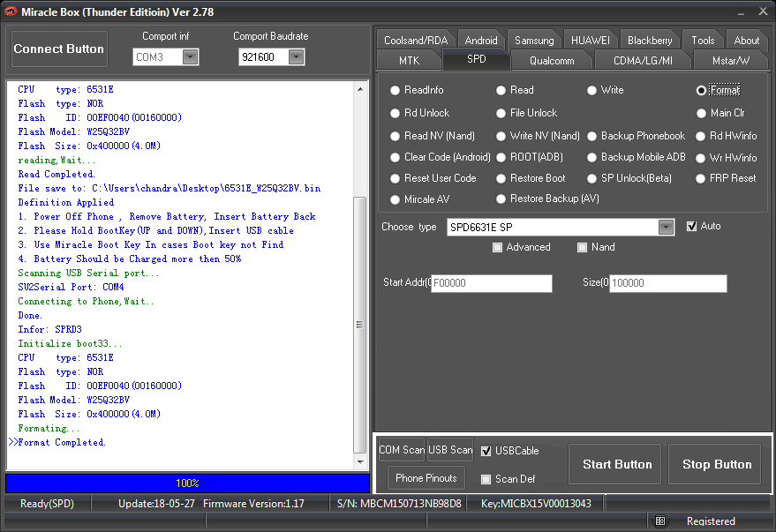
Task: Switch to the Qualcomm tab
Action: [x=552, y=60]
